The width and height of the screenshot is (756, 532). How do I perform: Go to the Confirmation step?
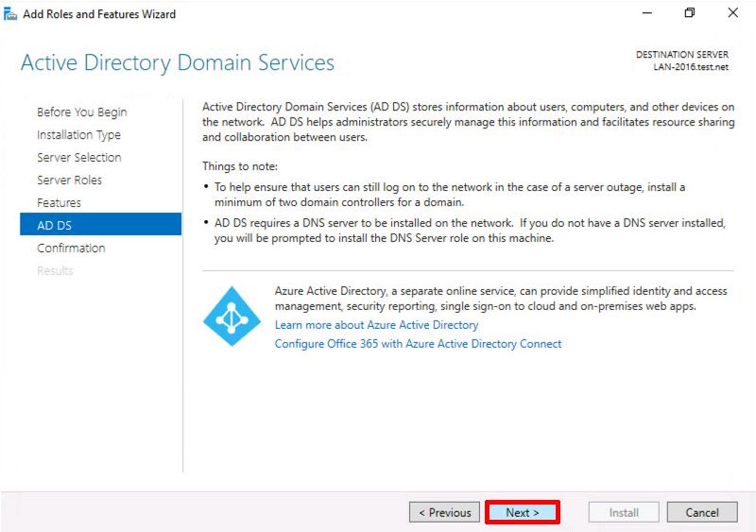point(71,248)
